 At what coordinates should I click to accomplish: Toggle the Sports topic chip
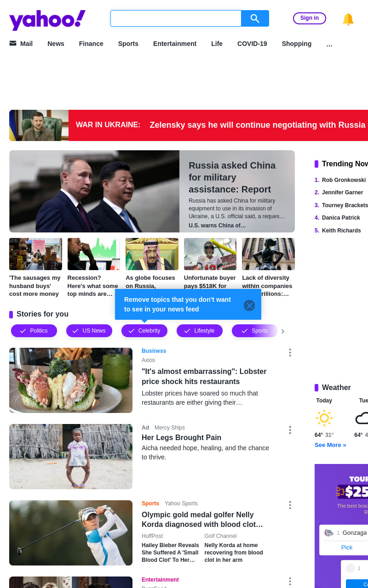254,331
